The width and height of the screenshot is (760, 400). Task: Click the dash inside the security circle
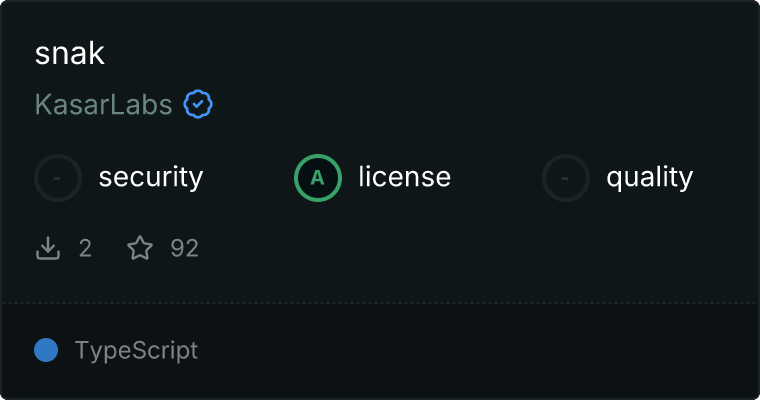[x=57, y=178]
